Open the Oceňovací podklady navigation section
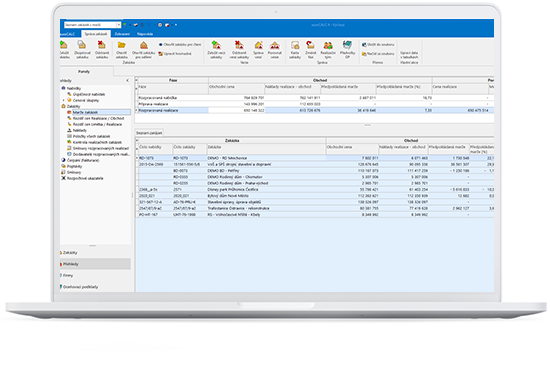Viewport: 550px width, 382px height. coord(95,287)
